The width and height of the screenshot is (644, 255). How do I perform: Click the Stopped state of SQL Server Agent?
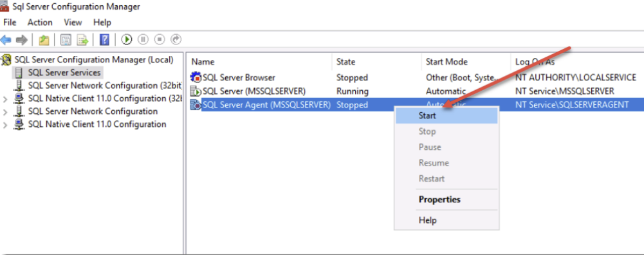point(353,105)
